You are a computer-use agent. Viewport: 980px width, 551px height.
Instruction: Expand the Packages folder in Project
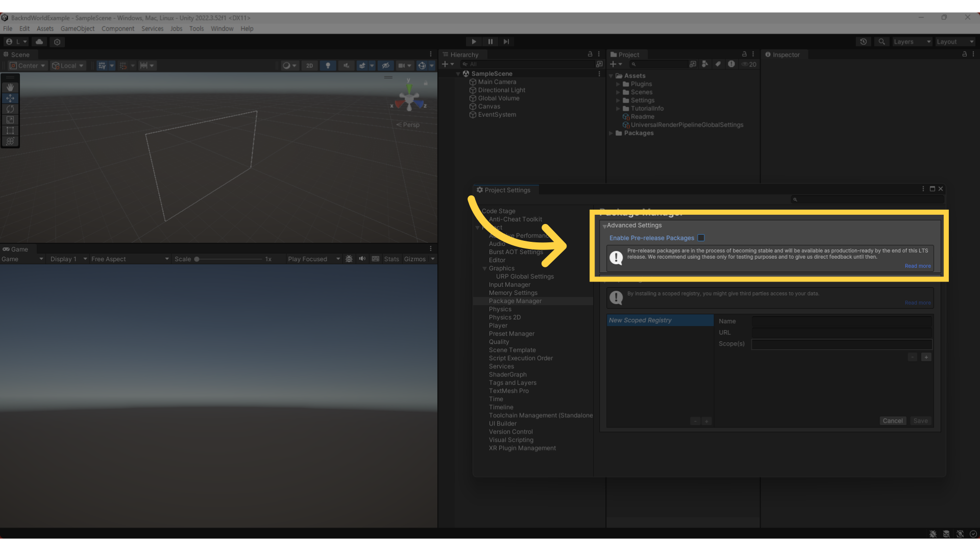(611, 133)
